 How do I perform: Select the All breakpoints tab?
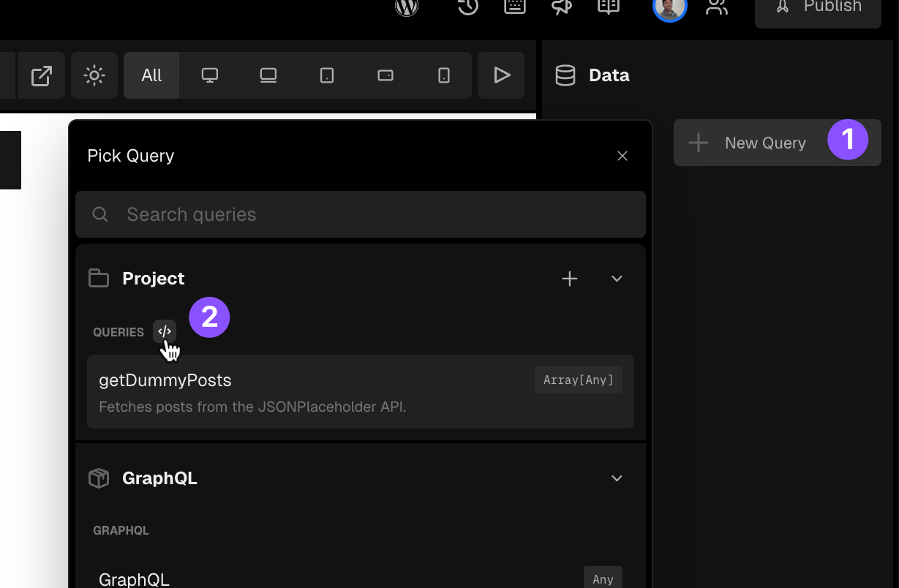(151, 75)
